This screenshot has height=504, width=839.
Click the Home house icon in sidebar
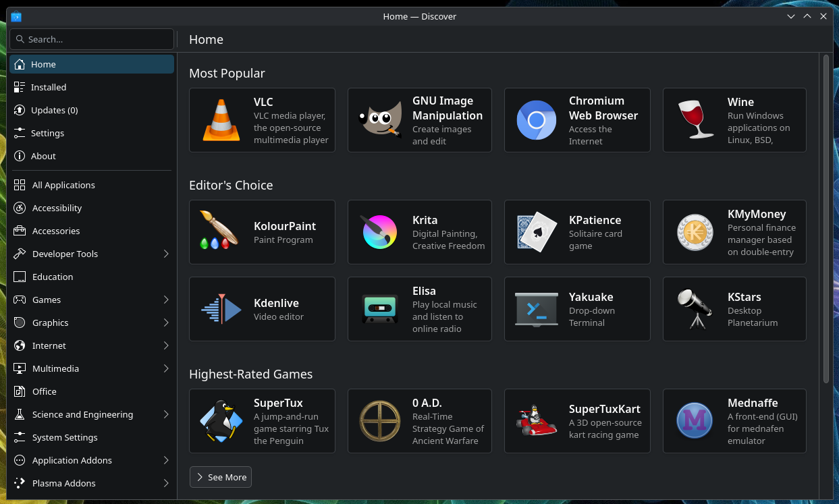20,64
